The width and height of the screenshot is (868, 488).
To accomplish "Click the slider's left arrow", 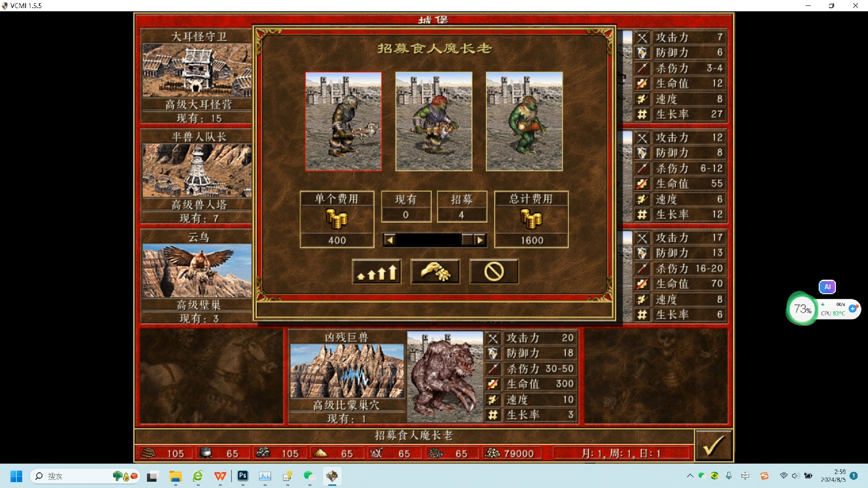I will pyautogui.click(x=389, y=240).
